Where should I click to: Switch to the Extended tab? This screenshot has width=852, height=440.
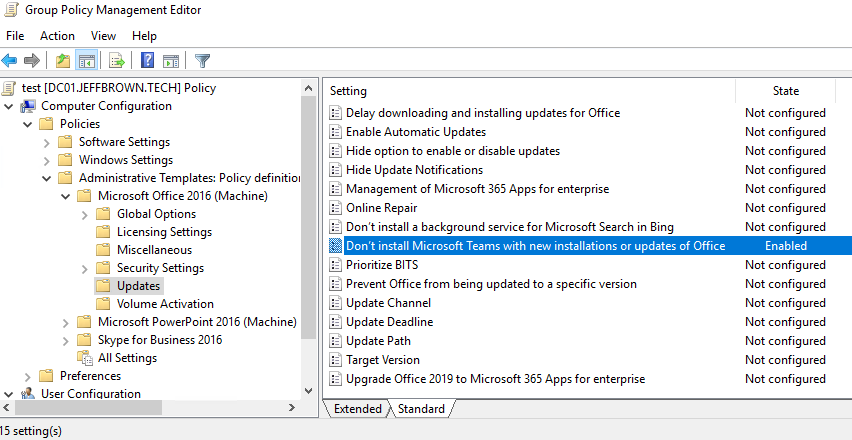[358, 408]
